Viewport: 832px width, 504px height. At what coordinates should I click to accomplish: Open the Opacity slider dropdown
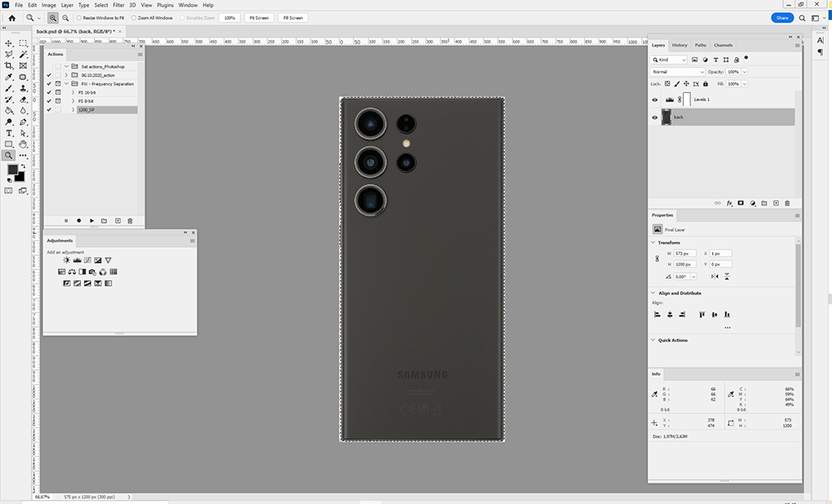click(x=745, y=72)
